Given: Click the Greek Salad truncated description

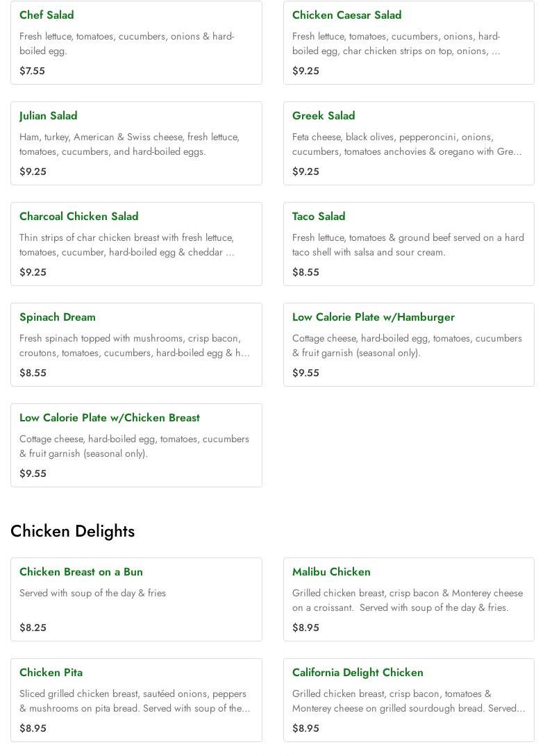Looking at the screenshot, I should pos(406,144).
